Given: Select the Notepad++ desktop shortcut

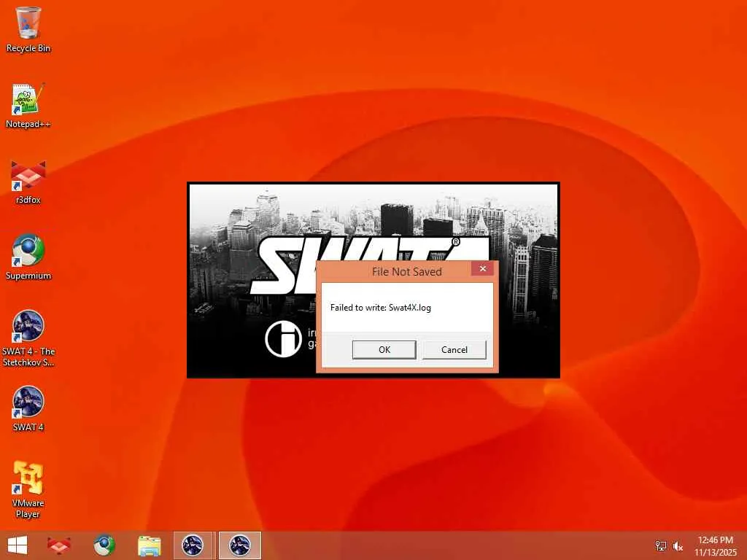Looking at the screenshot, I should coord(28,106).
